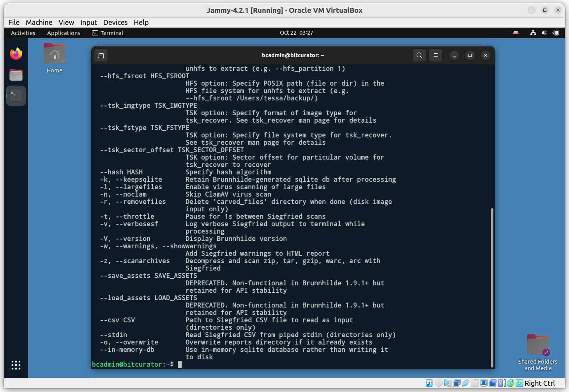Click VirtualBox CPU virtualization status icon

pos(501,383)
